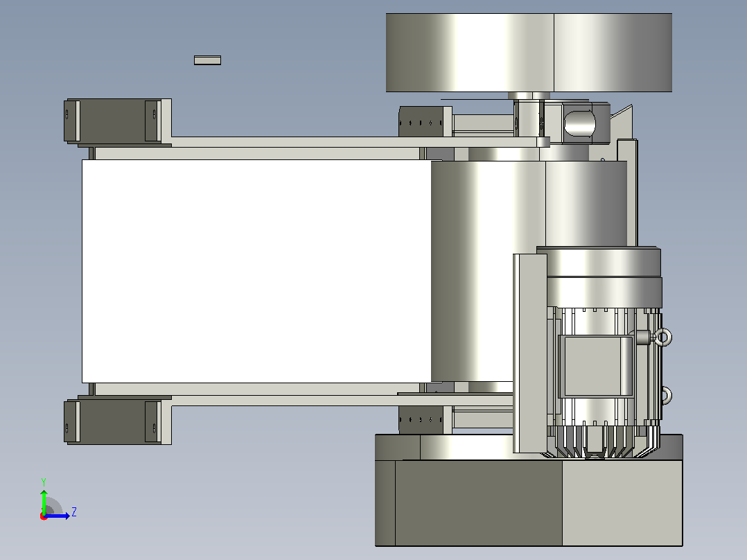
Task: Select the lower conveyor frame side rail
Action: (x=341, y=401)
